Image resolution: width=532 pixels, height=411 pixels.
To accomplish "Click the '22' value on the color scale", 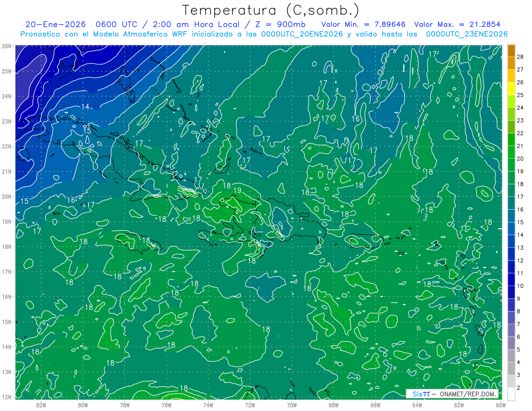I will [520, 133].
